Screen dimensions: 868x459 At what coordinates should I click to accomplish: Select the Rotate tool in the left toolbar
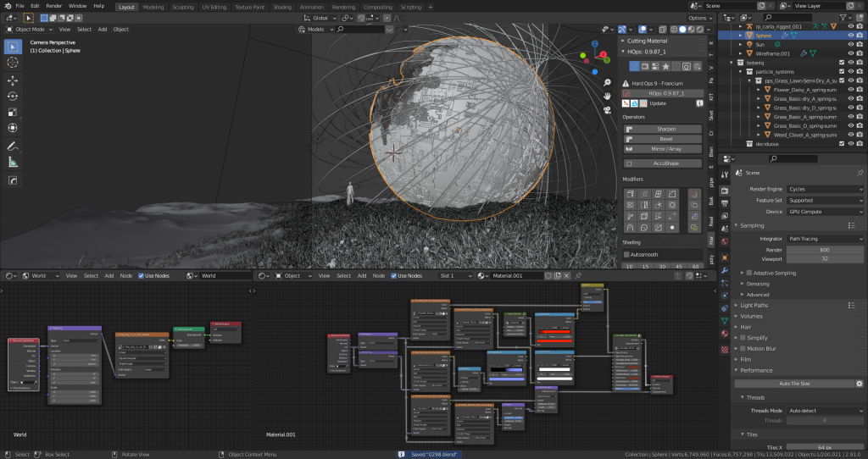click(13, 97)
